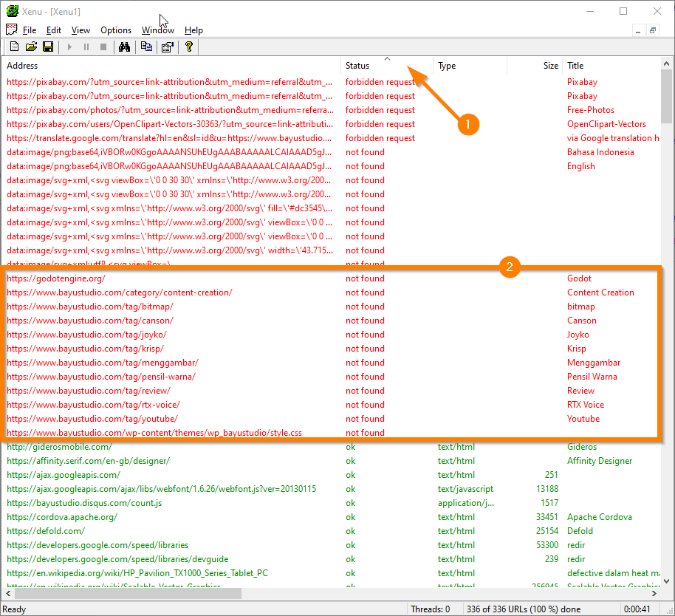Open the Window menu

[158, 30]
